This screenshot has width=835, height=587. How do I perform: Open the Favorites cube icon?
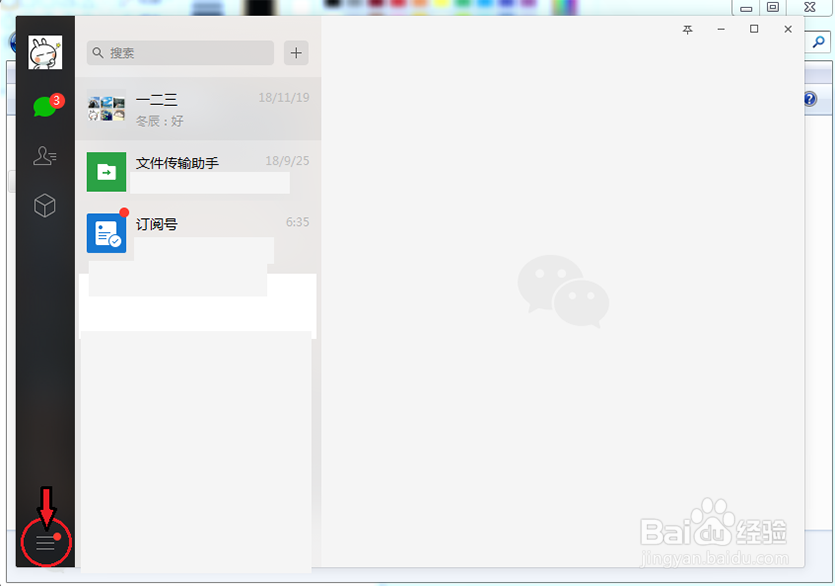pyautogui.click(x=45, y=205)
